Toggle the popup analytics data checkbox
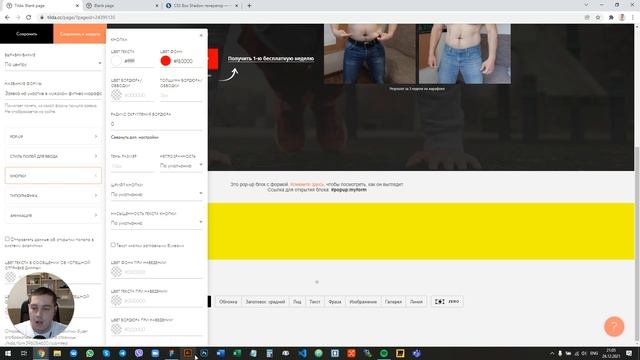This screenshot has width=640, height=360. click(x=7, y=239)
